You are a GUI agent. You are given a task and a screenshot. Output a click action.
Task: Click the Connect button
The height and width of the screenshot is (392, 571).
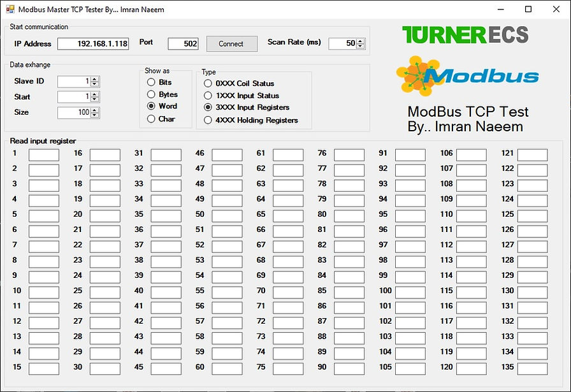pyautogui.click(x=231, y=43)
